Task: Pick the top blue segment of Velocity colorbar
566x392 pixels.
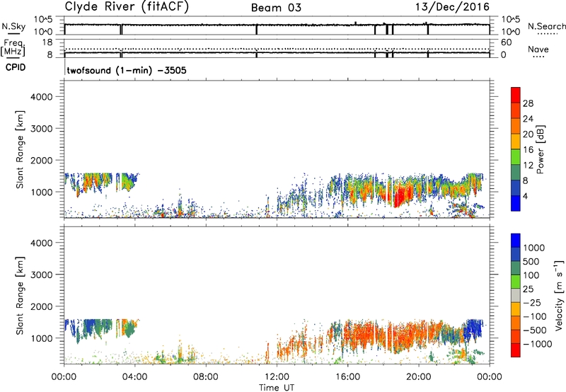Action: [516, 241]
